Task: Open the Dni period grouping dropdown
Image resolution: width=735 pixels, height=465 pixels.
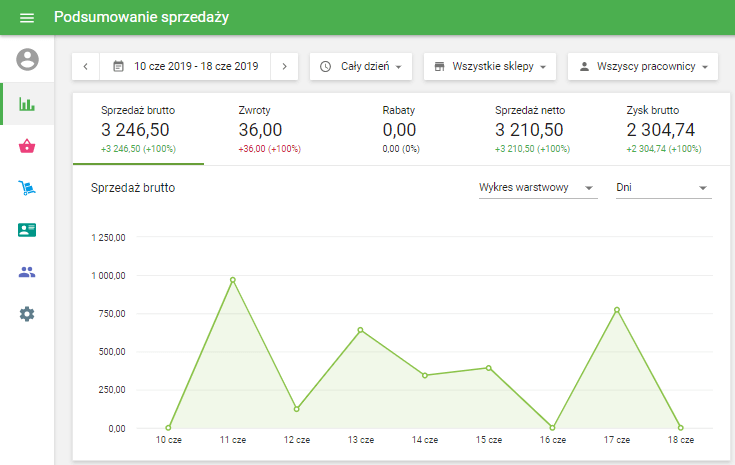Action: tap(663, 188)
